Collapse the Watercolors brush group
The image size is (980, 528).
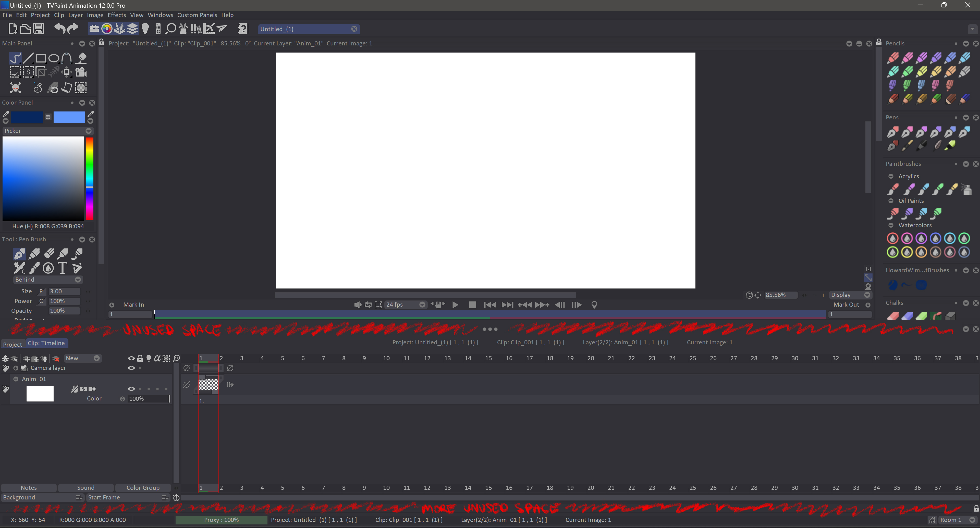coord(891,225)
